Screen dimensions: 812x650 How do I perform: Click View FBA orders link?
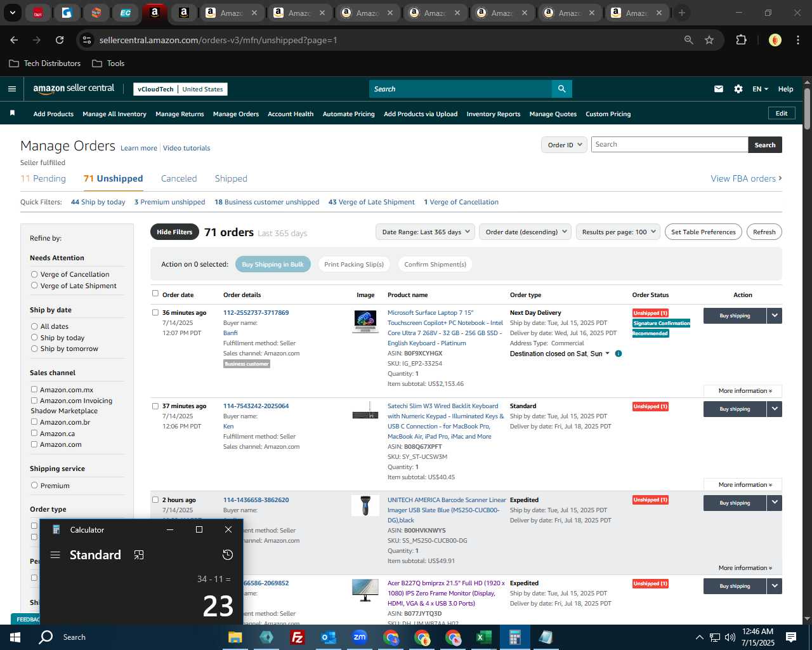coord(746,178)
